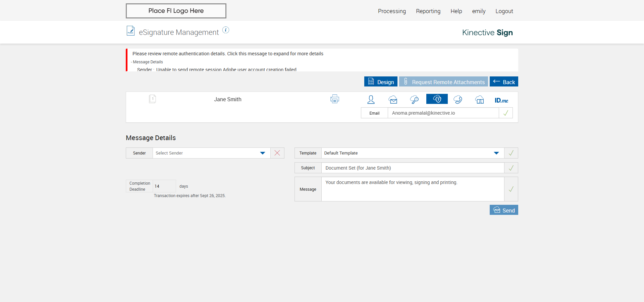Screen dimensions: 644x302
Task: Select the printer icon in Jane Smith row
Action: (x=334, y=99)
